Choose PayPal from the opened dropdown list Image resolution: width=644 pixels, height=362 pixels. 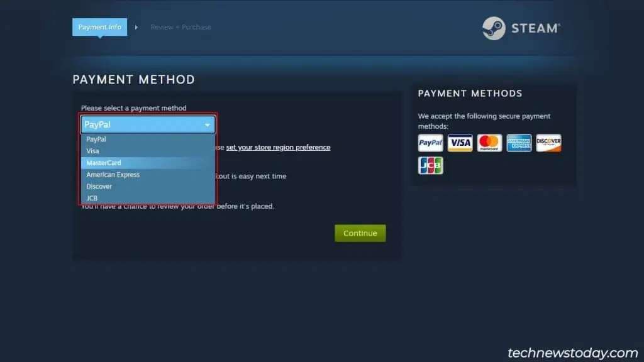[x=96, y=139]
